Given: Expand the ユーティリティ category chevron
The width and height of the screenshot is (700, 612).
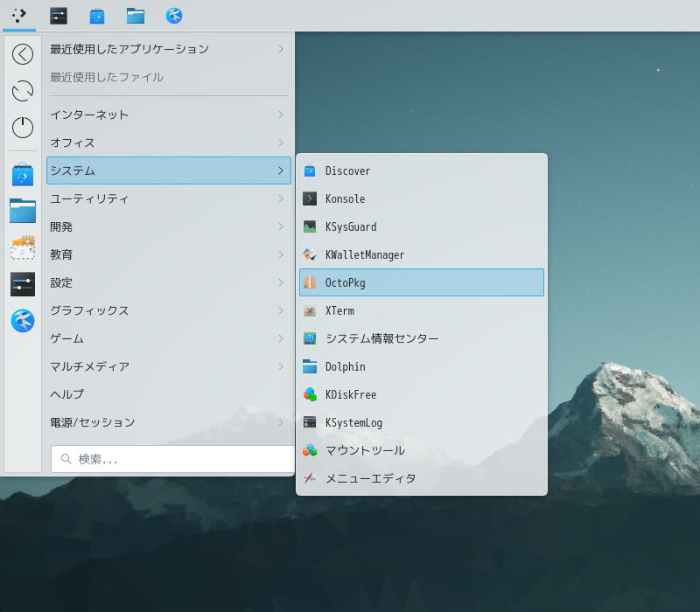Looking at the screenshot, I should click(x=280, y=198).
